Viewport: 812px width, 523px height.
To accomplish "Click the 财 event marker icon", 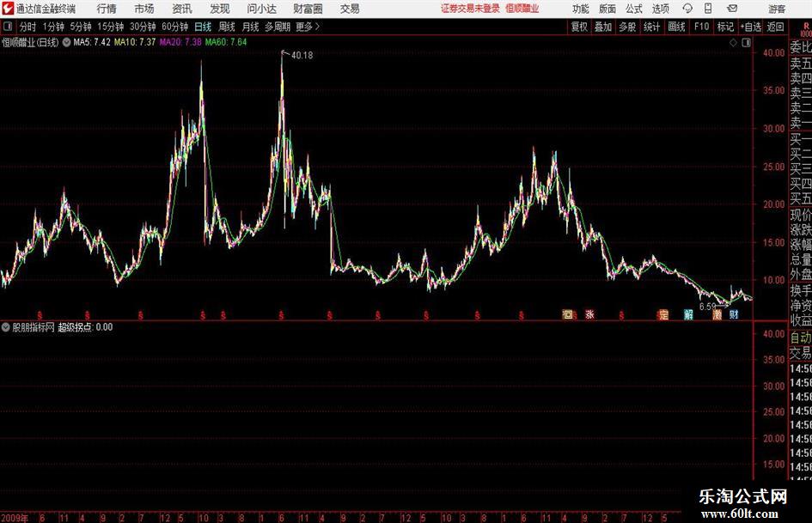I will pyautogui.click(x=734, y=314).
